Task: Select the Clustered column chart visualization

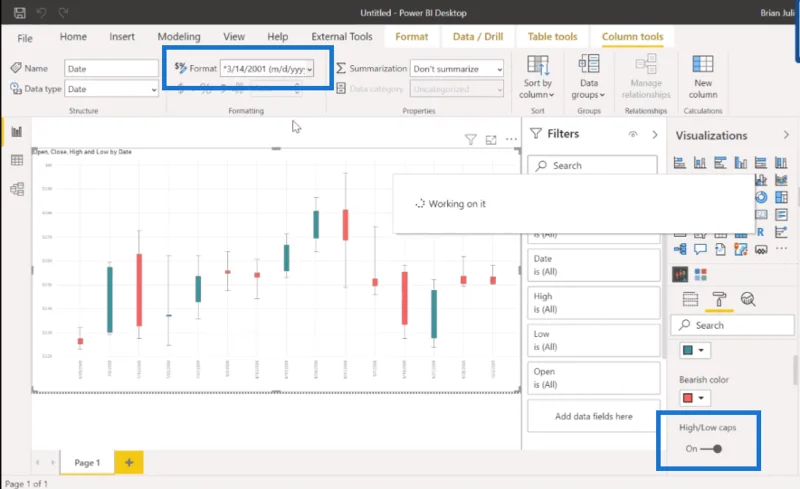Action: click(x=741, y=163)
